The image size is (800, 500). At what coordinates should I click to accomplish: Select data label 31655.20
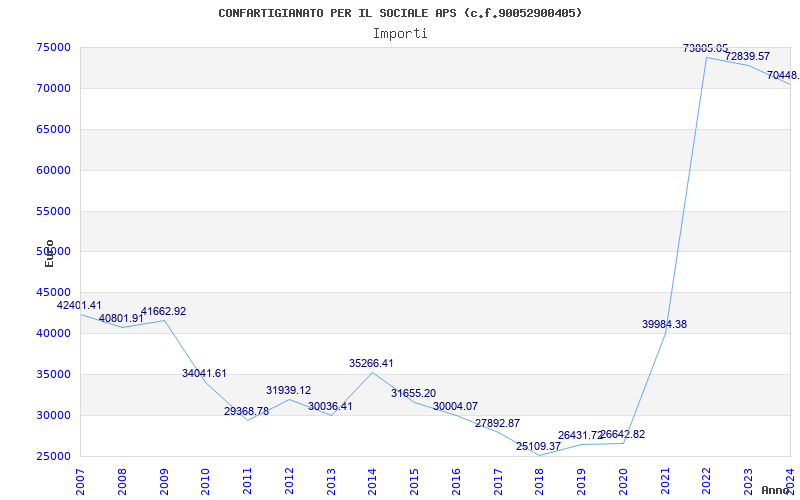click(x=413, y=393)
